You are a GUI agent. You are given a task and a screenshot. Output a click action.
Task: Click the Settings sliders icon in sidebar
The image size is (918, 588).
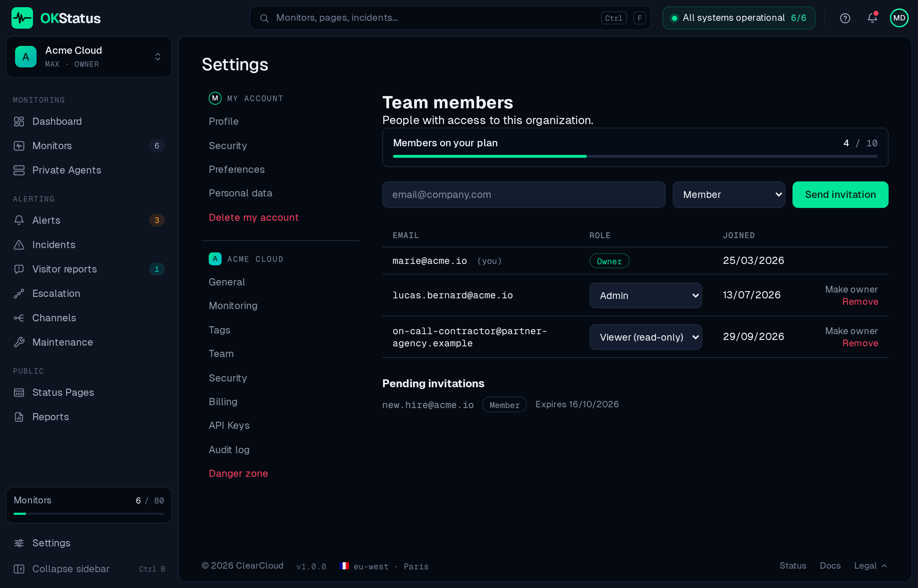coord(19,543)
